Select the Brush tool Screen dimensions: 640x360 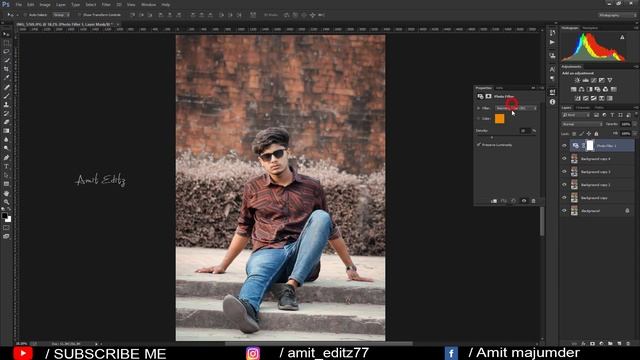point(6,96)
